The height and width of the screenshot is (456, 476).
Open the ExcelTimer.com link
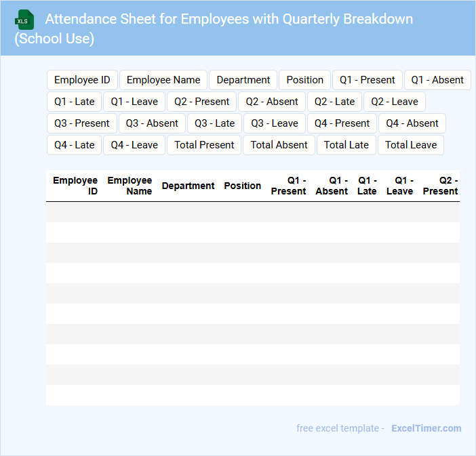click(426, 428)
